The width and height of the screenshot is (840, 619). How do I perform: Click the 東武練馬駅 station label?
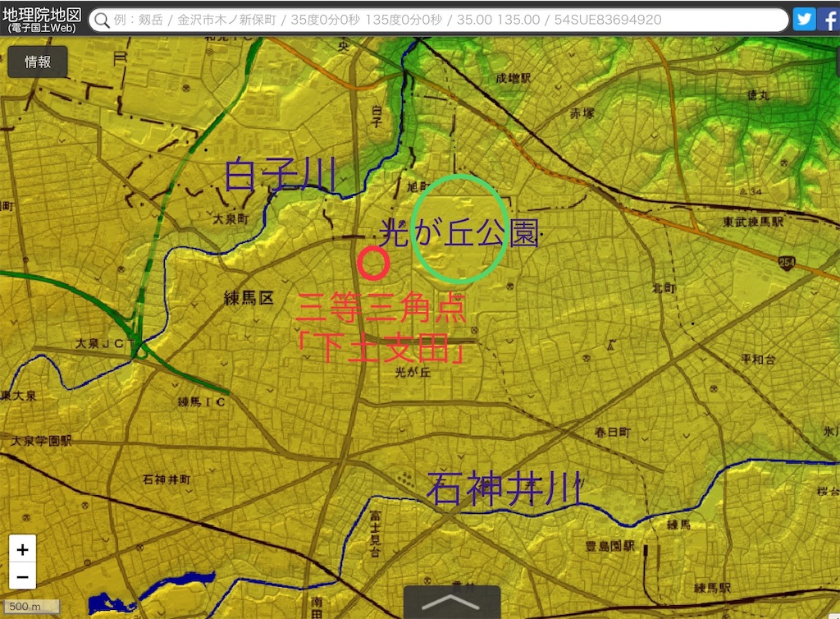753,222
